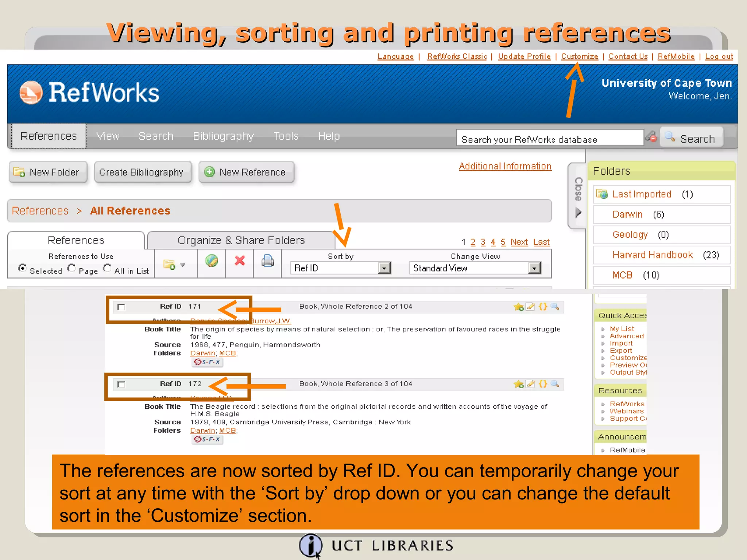
Task: Click the green plus New Reference icon
Action: tap(209, 172)
